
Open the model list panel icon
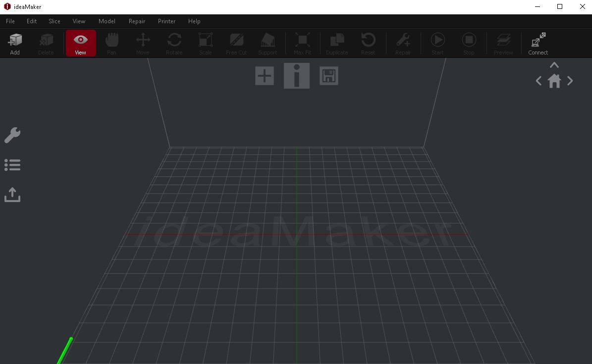pyautogui.click(x=12, y=164)
